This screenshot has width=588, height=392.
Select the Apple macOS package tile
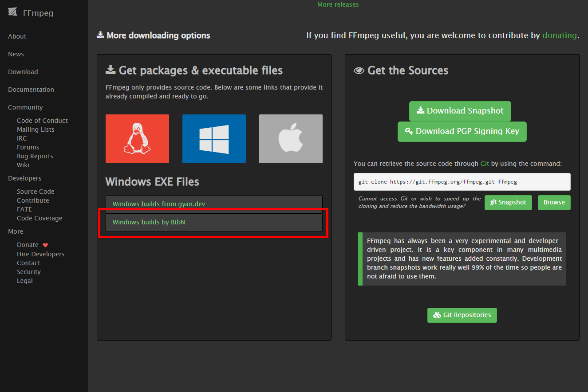click(x=291, y=139)
